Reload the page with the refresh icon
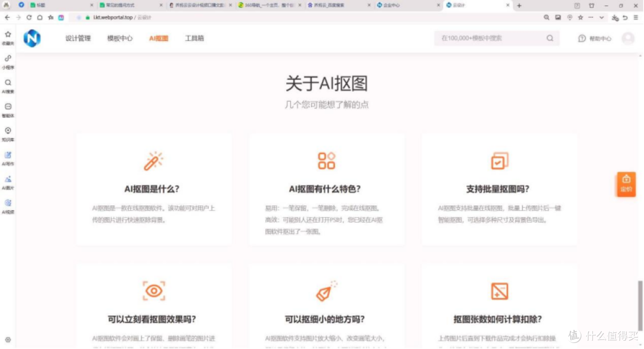This screenshot has height=349, width=644. click(29, 18)
